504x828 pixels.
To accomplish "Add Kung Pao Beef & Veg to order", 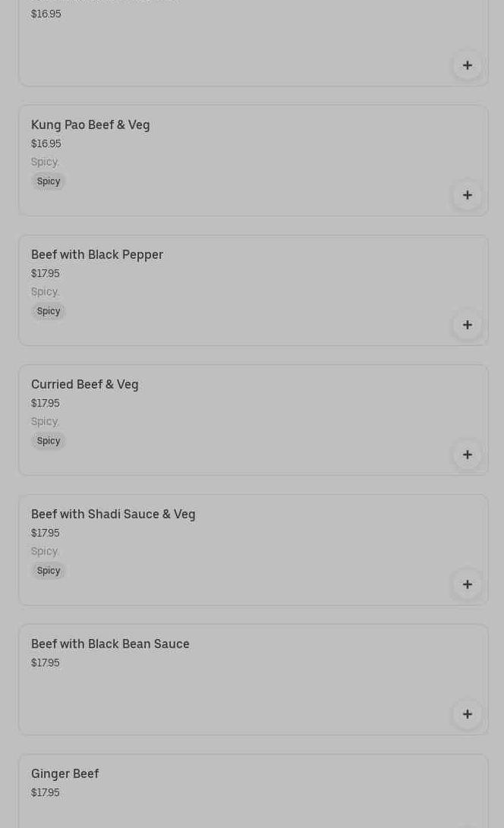I will pos(468,195).
